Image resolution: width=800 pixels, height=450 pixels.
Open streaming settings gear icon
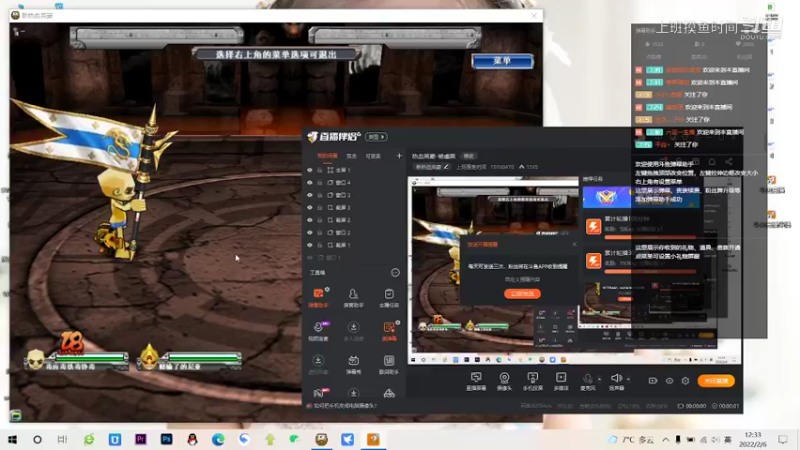tap(685, 381)
